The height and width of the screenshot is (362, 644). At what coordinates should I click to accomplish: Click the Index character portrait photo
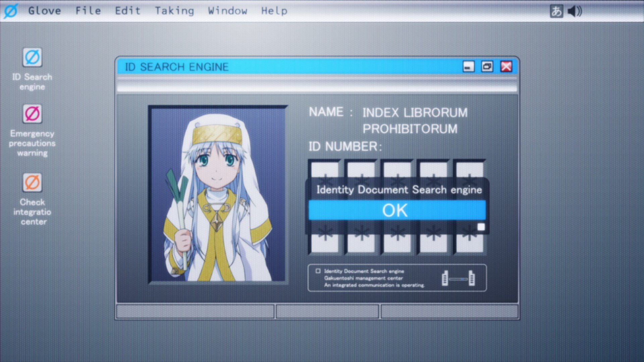click(218, 194)
